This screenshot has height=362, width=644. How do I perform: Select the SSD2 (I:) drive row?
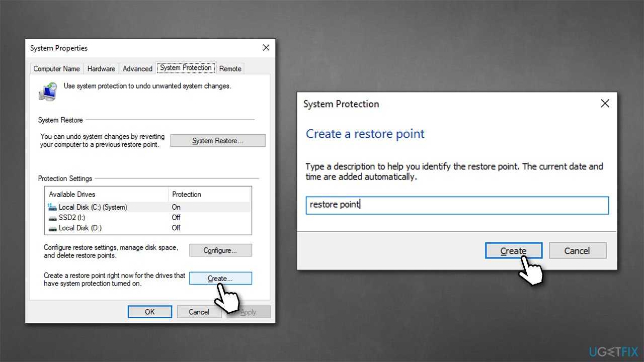[x=148, y=218]
